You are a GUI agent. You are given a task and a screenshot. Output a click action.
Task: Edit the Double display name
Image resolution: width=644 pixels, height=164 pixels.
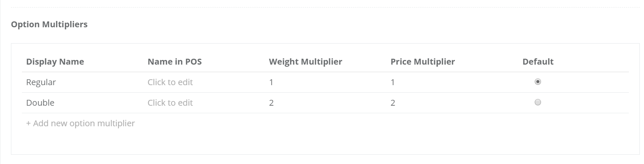click(x=40, y=103)
